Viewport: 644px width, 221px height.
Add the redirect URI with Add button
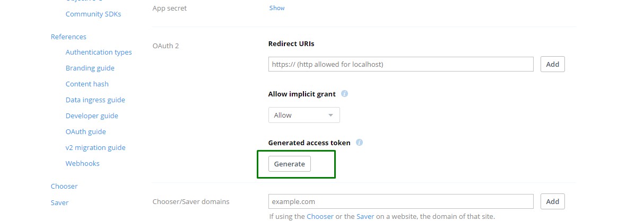pos(552,64)
